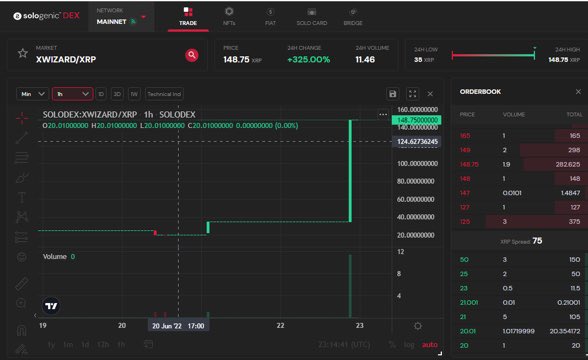Set chart range to 1m
The image size is (588, 360).
tap(68, 344)
